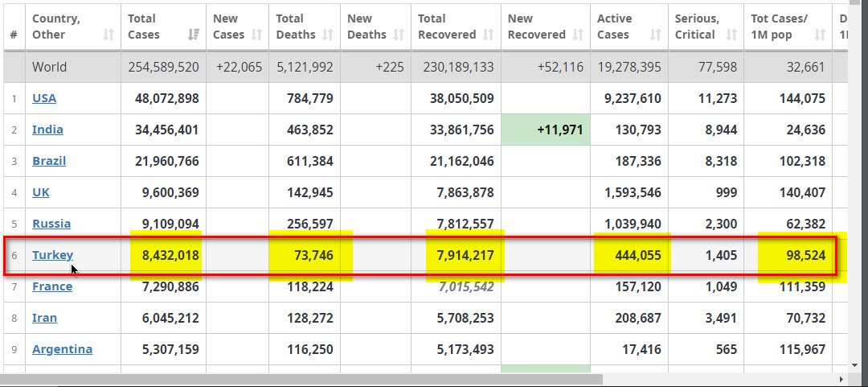The image size is (868, 387).
Task: Click the horizontal scrollbar right arrow
Action: tap(841, 380)
